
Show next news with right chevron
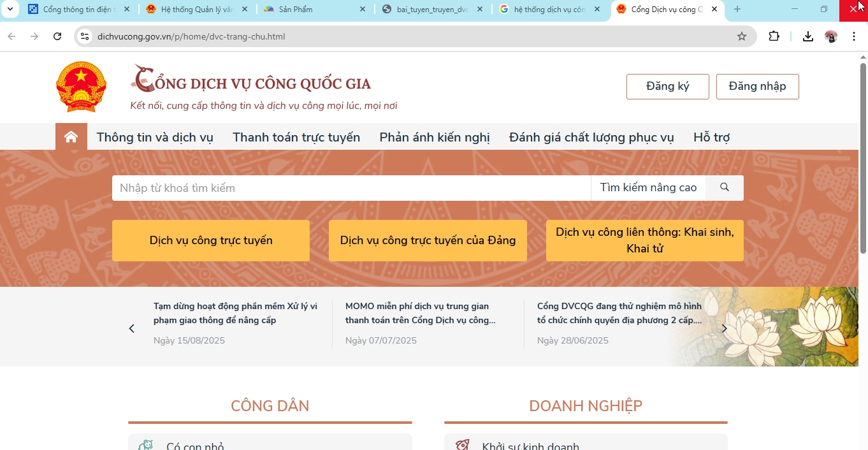coord(724,329)
